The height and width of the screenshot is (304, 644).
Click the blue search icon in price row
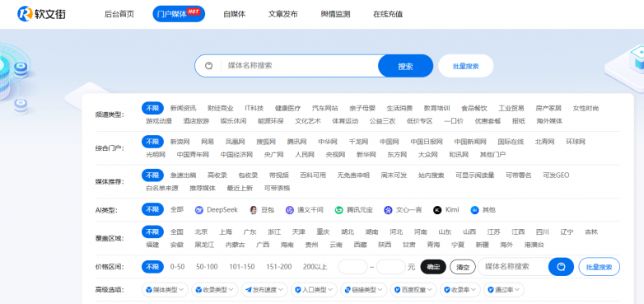(x=561, y=267)
